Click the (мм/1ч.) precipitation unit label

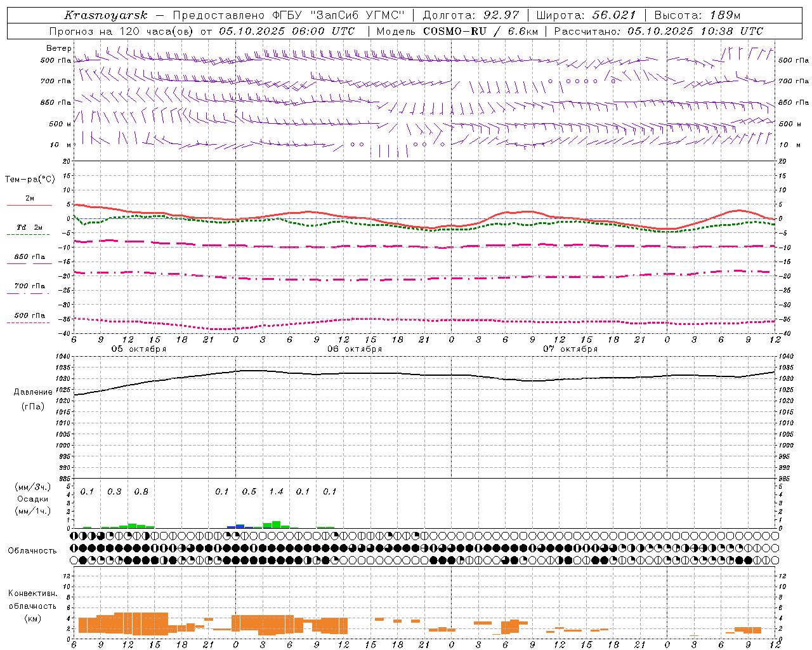coord(33,511)
